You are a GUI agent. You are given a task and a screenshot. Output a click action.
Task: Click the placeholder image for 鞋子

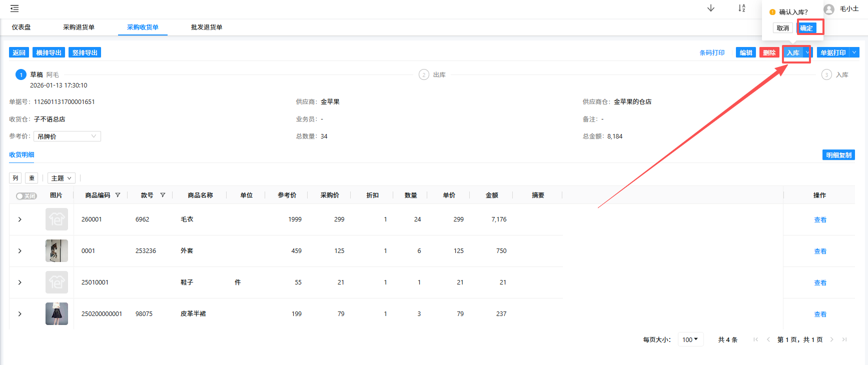click(57, 282)
